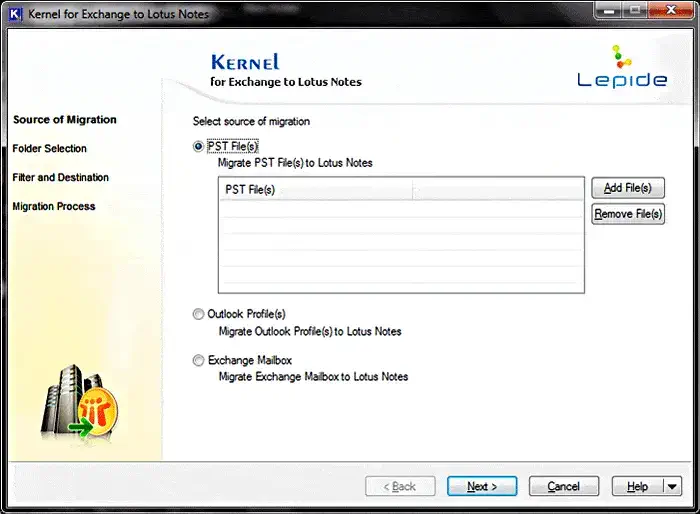Open the Help button
This screenshot has height=514, width=700.
coord(637,486)
